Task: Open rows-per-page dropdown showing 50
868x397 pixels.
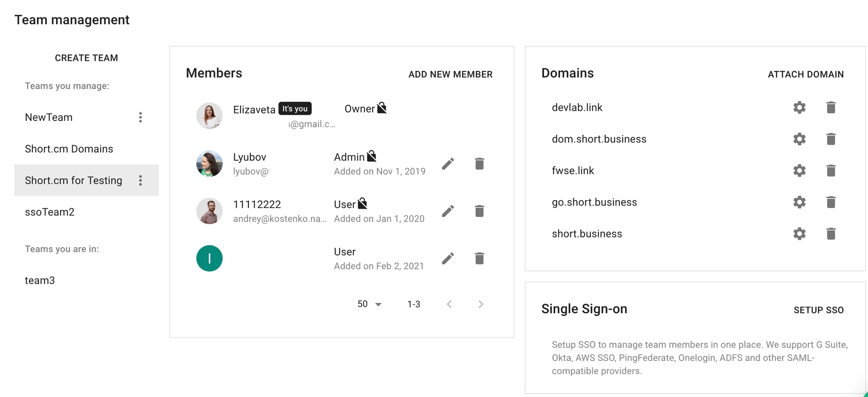Action: click(x=369, y=304)
